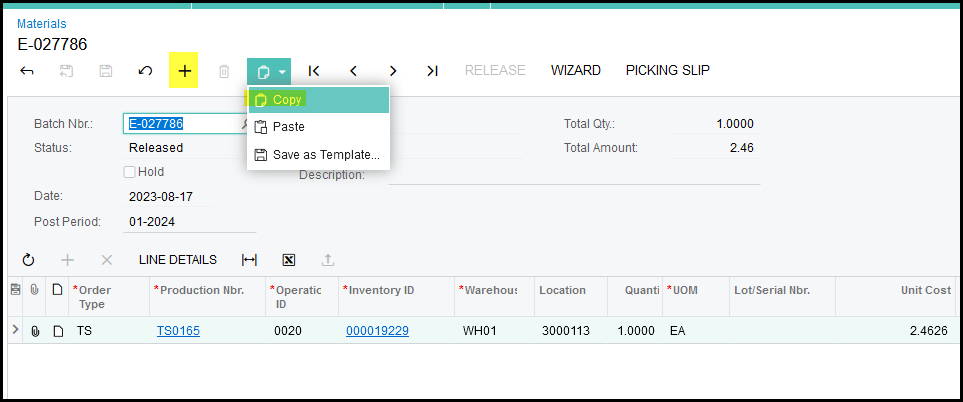Open the clipboard dropdown arrow
This screenshot has height=402, width=963.
point(283,72)
